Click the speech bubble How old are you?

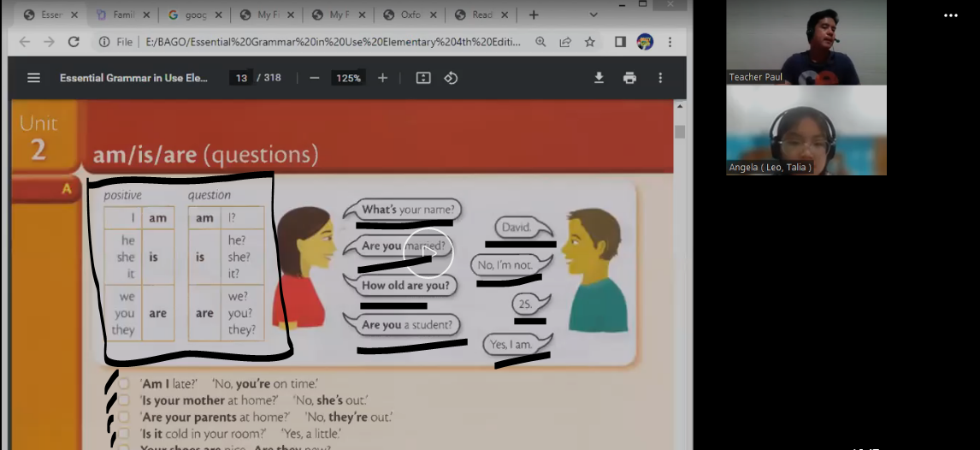tap(401, 286)
